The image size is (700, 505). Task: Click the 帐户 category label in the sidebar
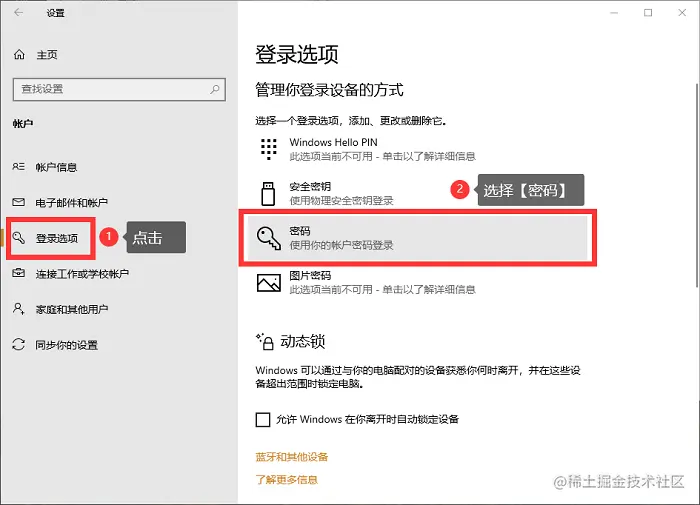click(23, 124)
